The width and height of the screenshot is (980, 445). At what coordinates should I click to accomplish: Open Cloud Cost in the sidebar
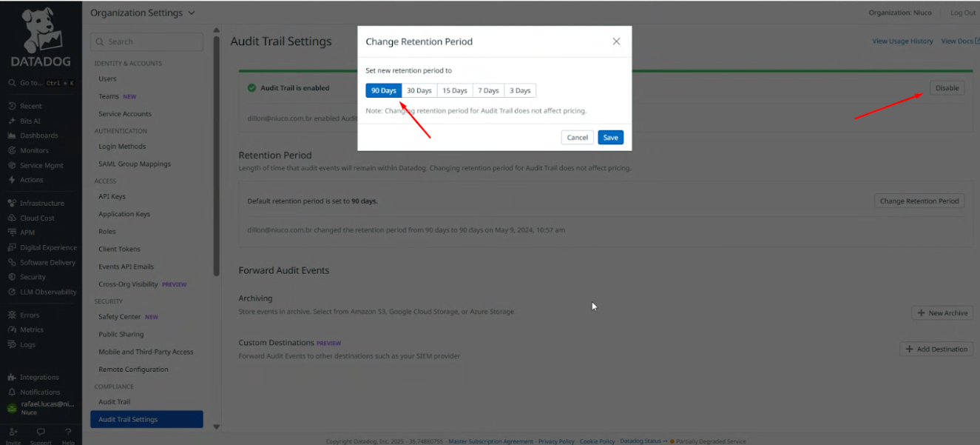pyautogui.click(x=31, y=218)
